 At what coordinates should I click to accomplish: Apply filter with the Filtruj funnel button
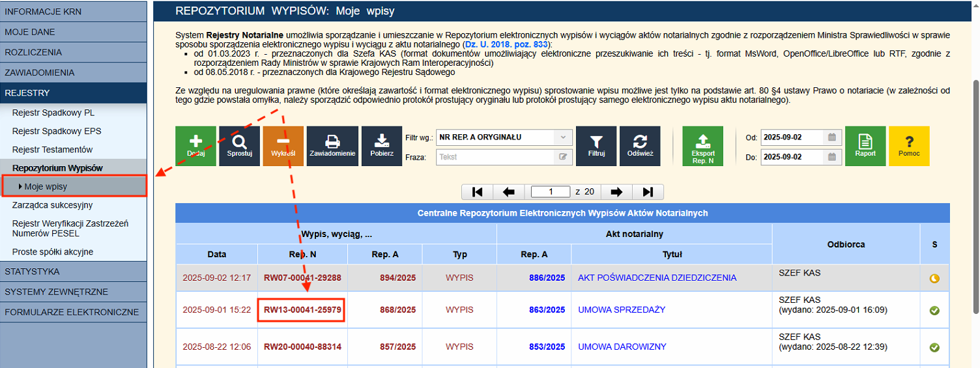(596, 146)
